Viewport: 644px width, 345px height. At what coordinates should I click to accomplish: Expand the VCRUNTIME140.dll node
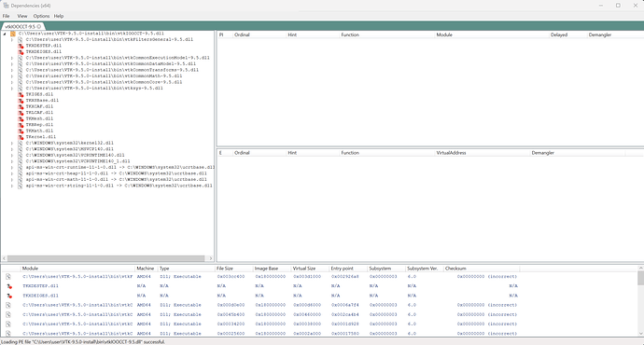click(x=12, y=156)
